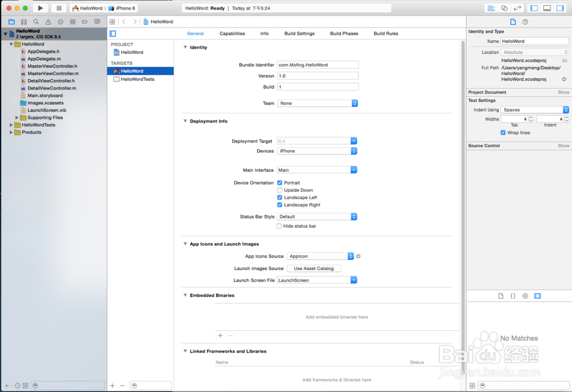This screenshot has width=572, height=392.
Task: Stop the running app with the Stop button
Action: tap(59, 8)
